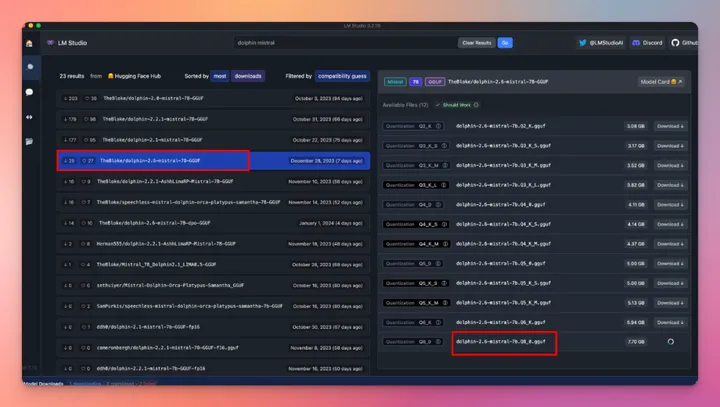
Task: Open the 'most' sort dropdown
Action: [x=220, y=76]
